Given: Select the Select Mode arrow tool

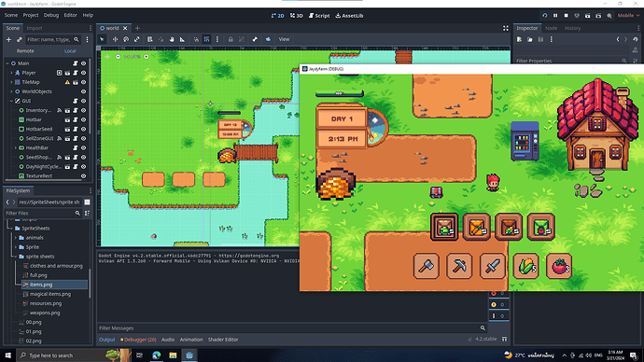Looking at the screenshot, I should (102, 39).
